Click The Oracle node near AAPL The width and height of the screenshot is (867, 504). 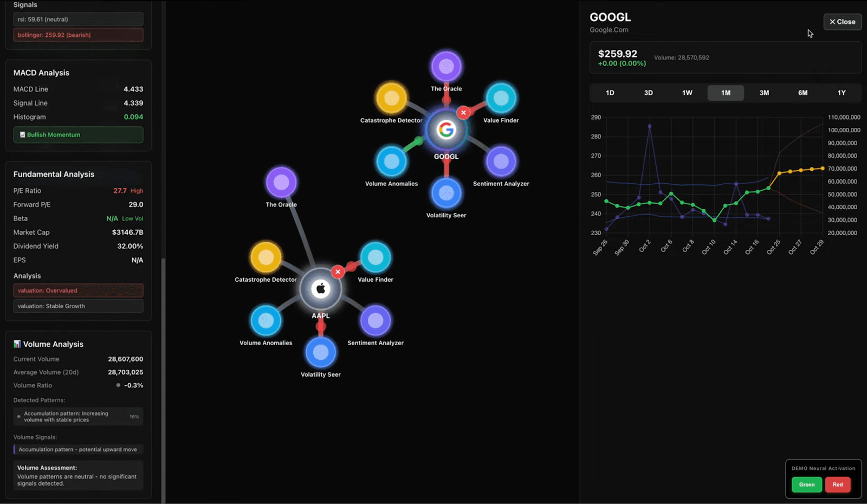(281, 182)
